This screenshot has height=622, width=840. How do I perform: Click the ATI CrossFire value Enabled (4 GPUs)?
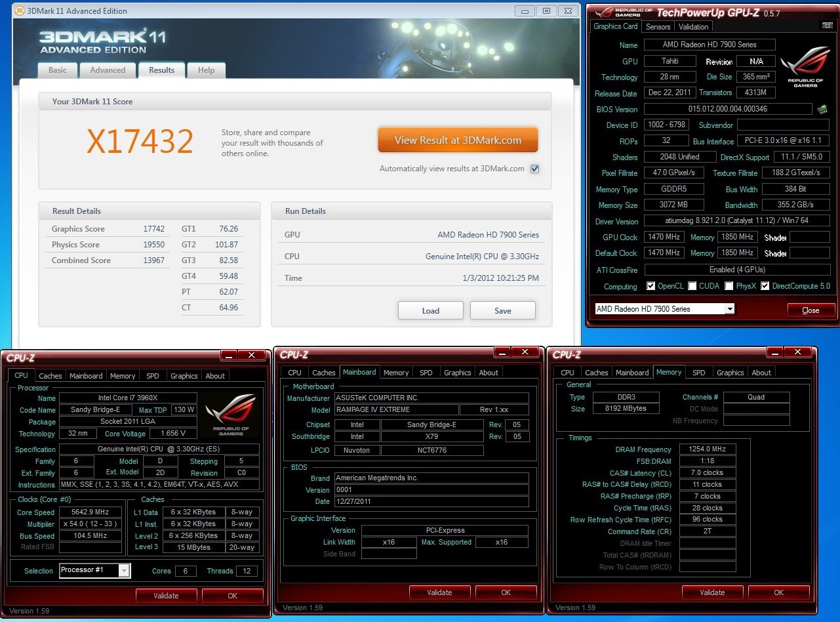pyautogui.click(x=737, y=270)
